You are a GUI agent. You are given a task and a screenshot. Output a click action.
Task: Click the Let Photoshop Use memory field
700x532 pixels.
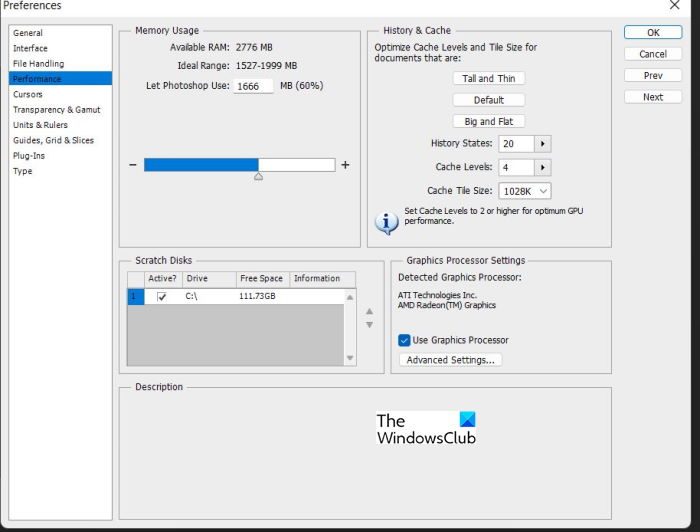click(x=253, y=86)
